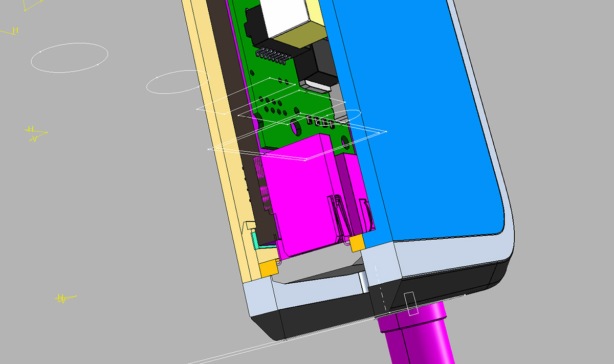Screen dimensions: 614x364
Task: Pick the orange block beside the blue cover
Action: pyautogui.click(x=357, y=243)
